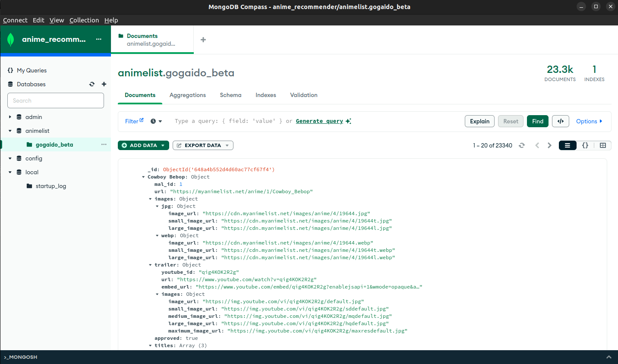618x364 pixels.
Task: Open the View menu
Action: click(57, 20)
